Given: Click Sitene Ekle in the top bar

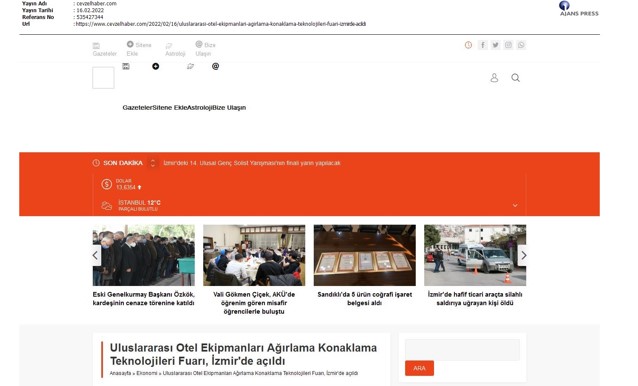Looking at the screenshot, I should coord(139,49).
